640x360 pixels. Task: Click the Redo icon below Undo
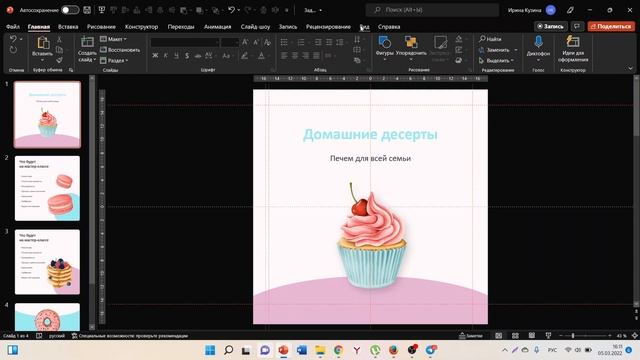(13, 50)
